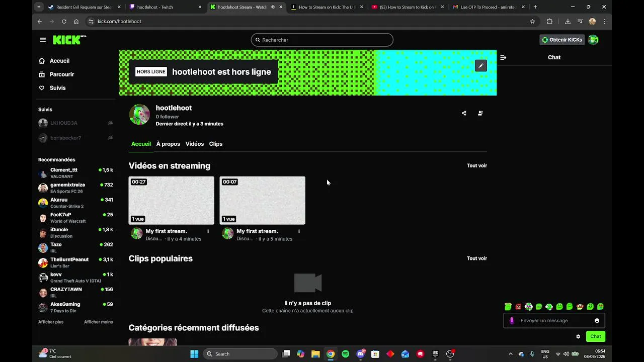The image size is (644, 362).
Task: Open the Kick hamburger sidebar menu
Action: click(x=43, y=40)
